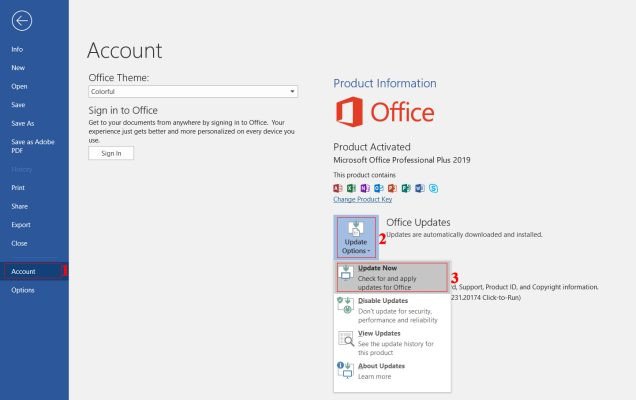
Task: Click 'Updates are automatically downloaded and installed' text
Action: coord(464,234)
